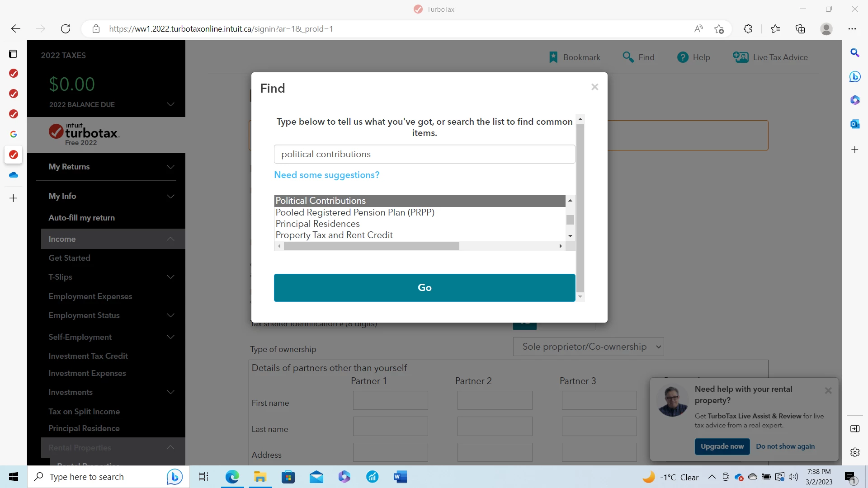This screenshot has height=488, width=868.
Task: Click Need some suggestions link
Action: [326, 175]
